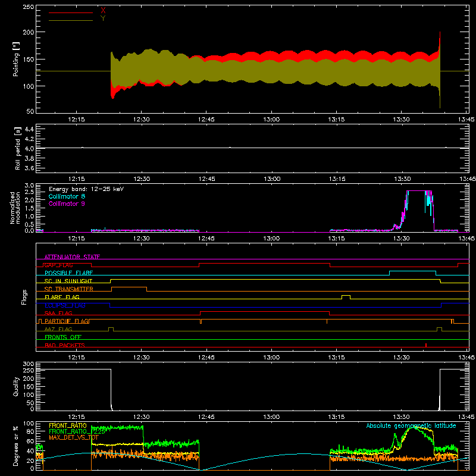Viewport: 476px width, 476px height.
Task: Select the Degrees or % axis title
Action: [16, 446]
